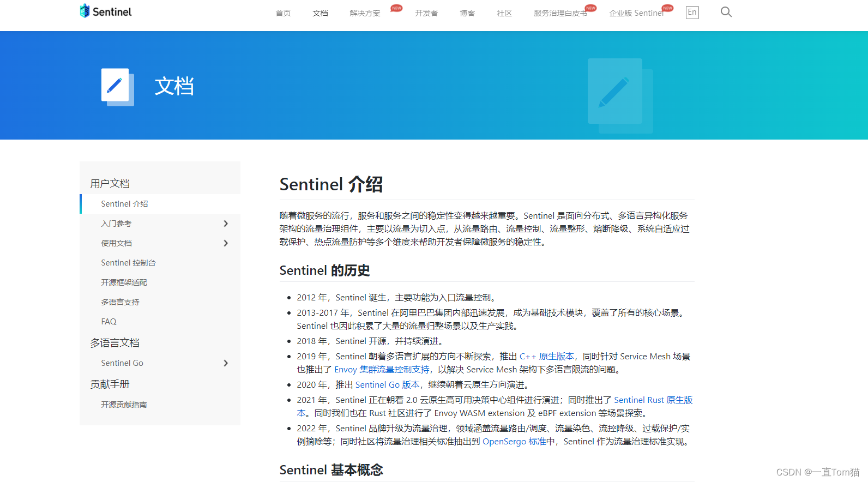868x482 pixels.
Task: Expand the 使用文档 sidebar chevron
Action: point(226,243)
